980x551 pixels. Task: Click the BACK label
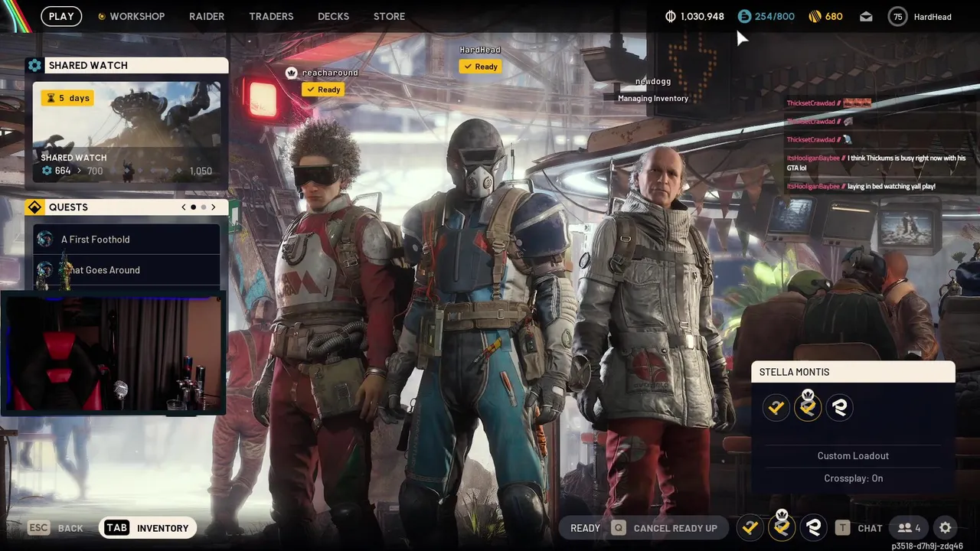click(70, 528)
